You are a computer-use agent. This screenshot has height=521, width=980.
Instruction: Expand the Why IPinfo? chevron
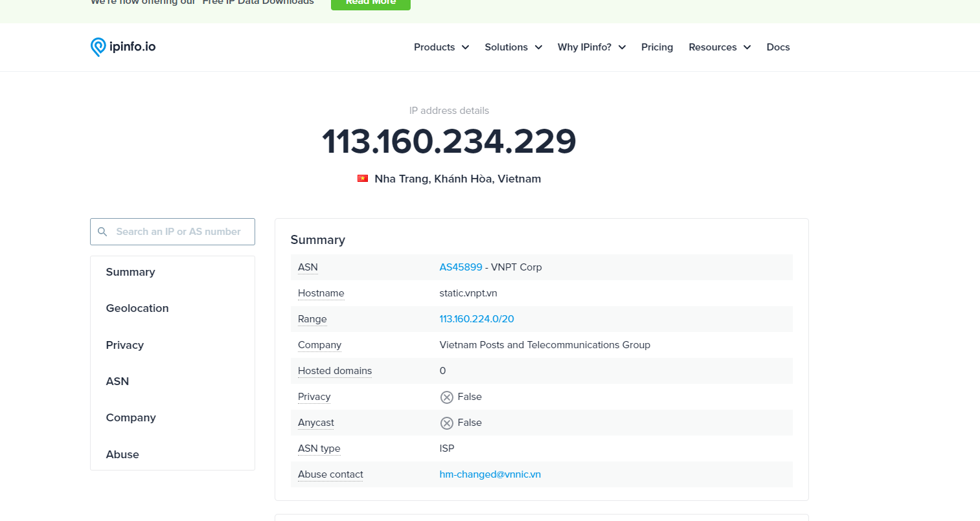point(622,47)
